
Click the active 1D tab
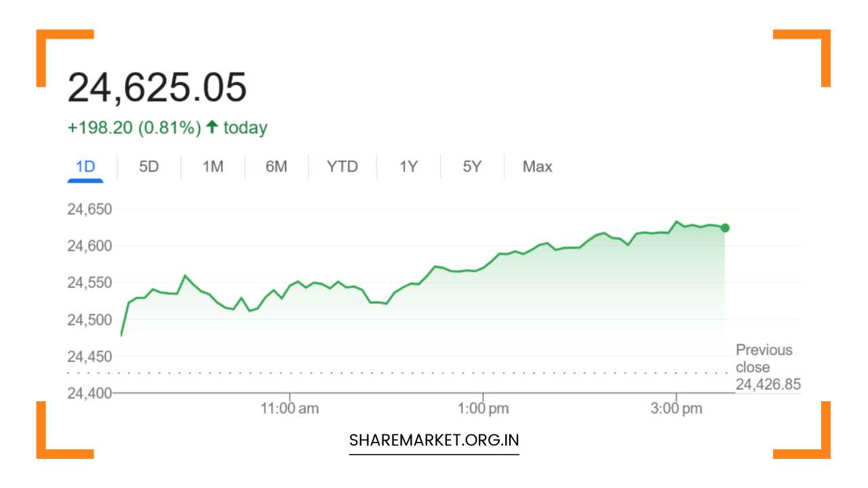pos(86,166)
